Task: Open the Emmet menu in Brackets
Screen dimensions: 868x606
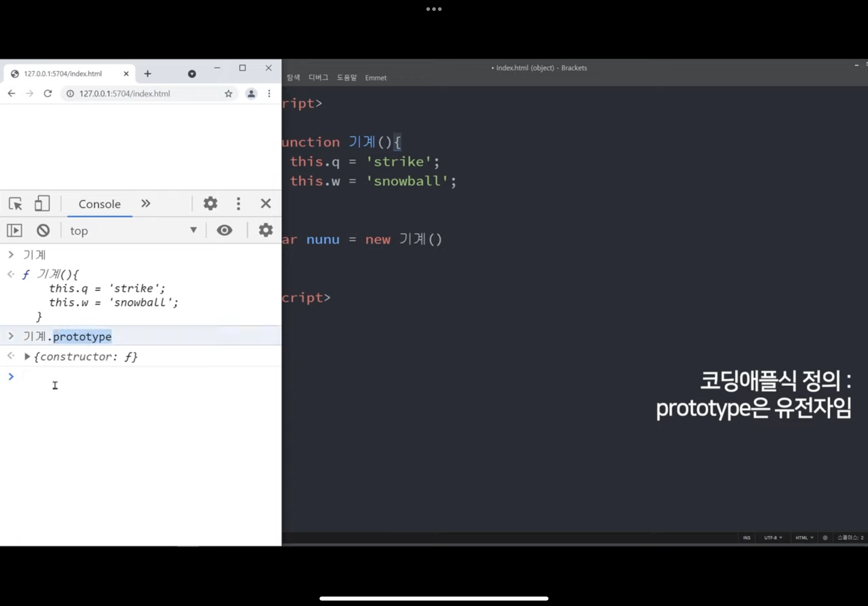Action: [x=375, y=78]
